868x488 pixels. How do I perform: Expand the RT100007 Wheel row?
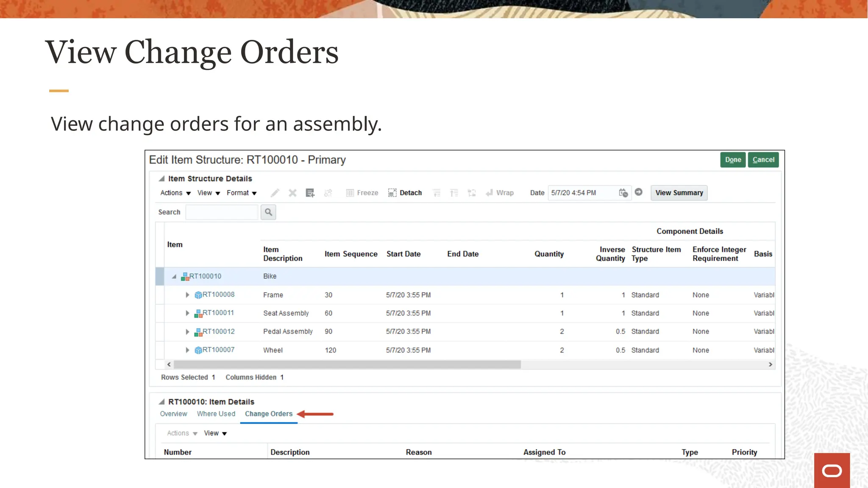[187, 350]
